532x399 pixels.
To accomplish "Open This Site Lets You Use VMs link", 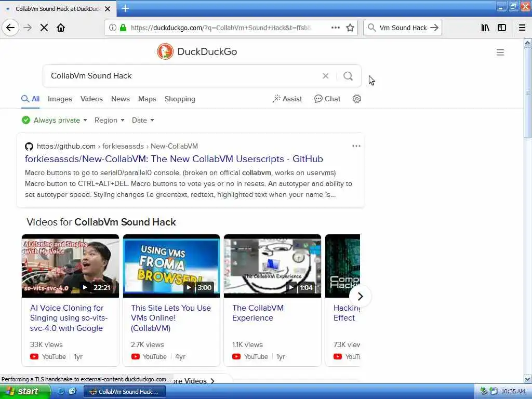I will pos(170,318).
